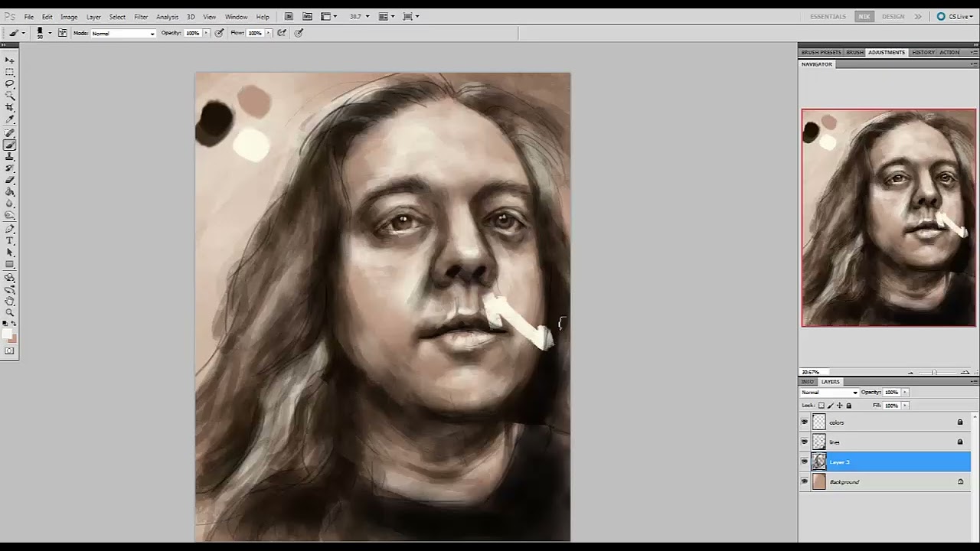
Task: Open the Opacity slider arrow in options bar
Action: click(206, 33)
